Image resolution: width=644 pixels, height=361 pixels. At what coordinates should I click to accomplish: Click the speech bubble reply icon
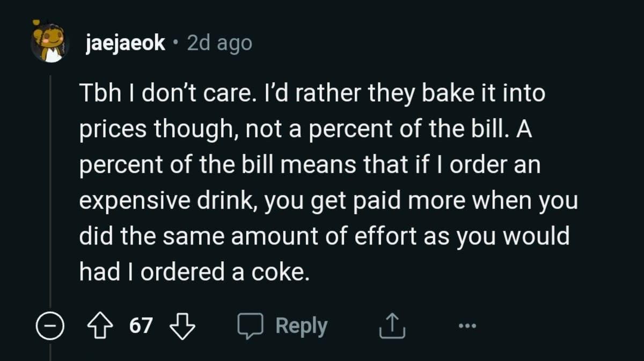pyautogui.click(x=251, y=326)
